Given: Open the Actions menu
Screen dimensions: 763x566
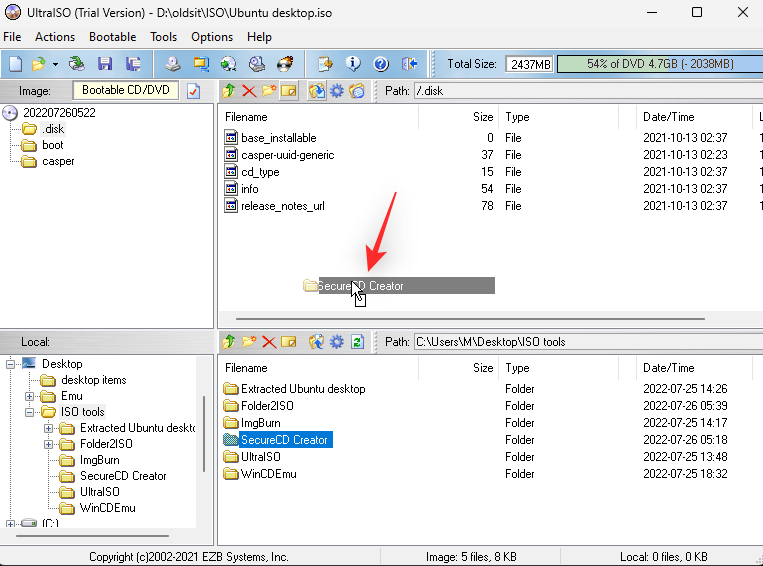Looking at the screenshot, I should pyautogui.click(x=55, y=37).
